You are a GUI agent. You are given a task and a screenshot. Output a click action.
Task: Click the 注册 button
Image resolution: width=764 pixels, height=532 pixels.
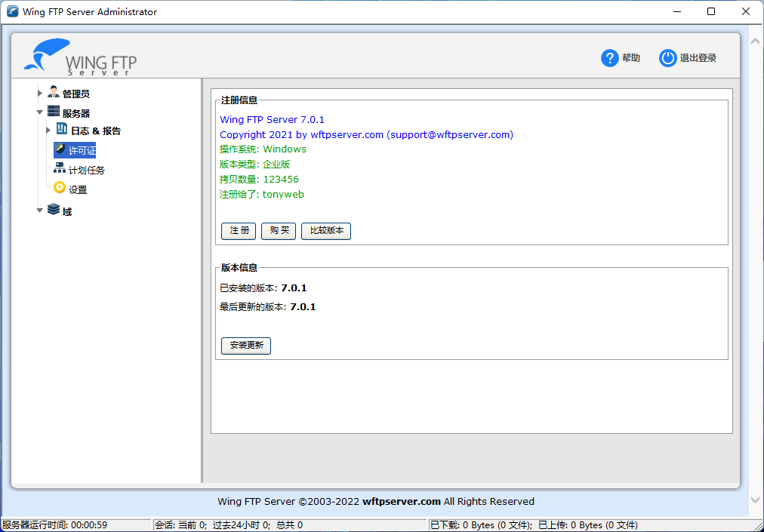coord(238,231)
